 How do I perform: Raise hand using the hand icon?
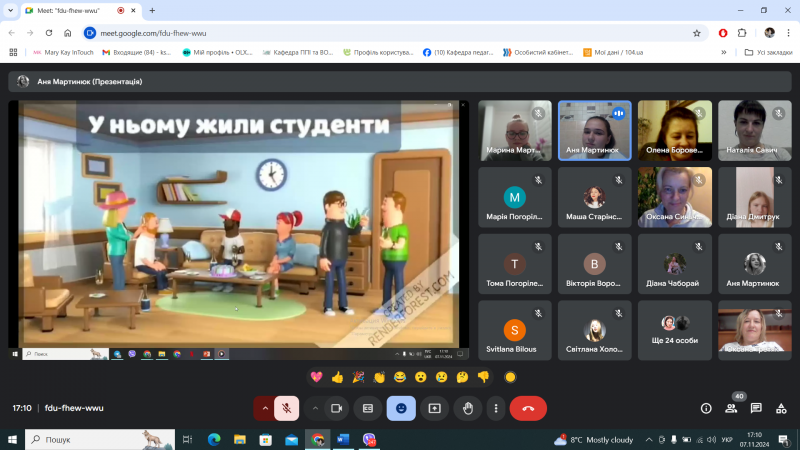click(x=466, y=408)
